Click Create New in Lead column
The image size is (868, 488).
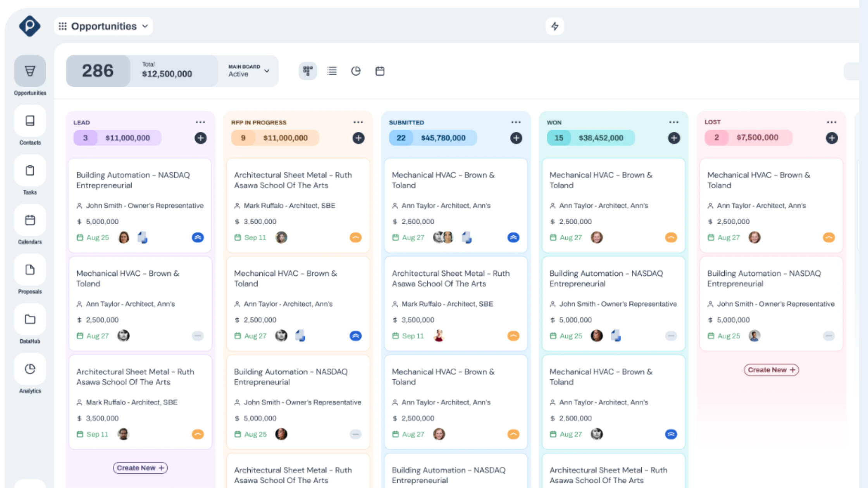pos(140,468)
